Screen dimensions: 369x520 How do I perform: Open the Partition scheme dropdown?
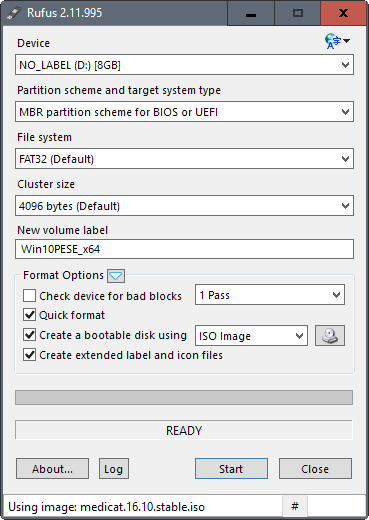pos(184,112)
